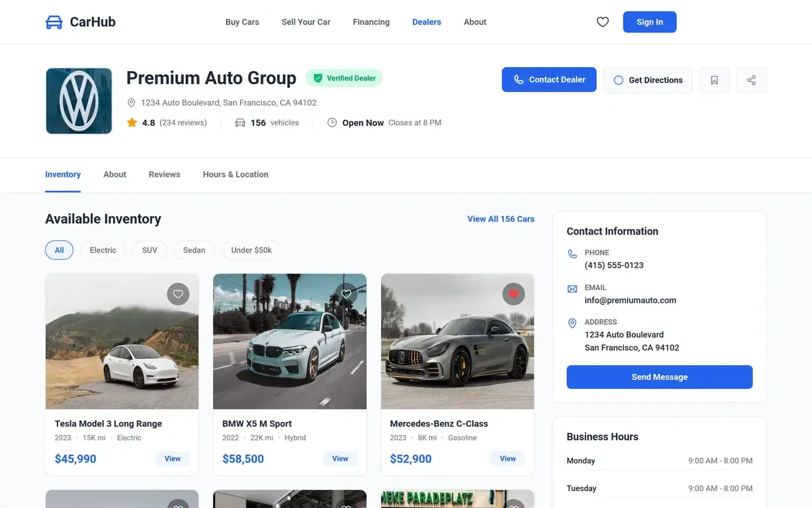
Task: Click the $45,990 price
Action: tap(75, 459)
